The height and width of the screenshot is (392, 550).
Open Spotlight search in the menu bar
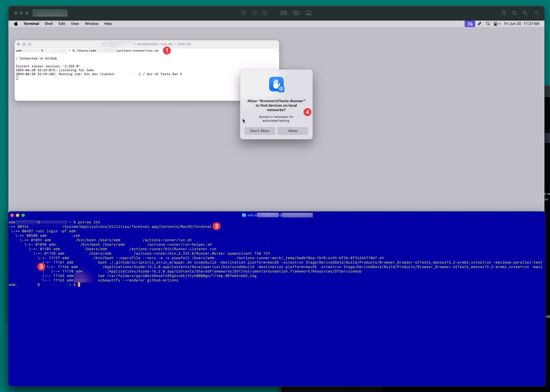pos(488,24)
